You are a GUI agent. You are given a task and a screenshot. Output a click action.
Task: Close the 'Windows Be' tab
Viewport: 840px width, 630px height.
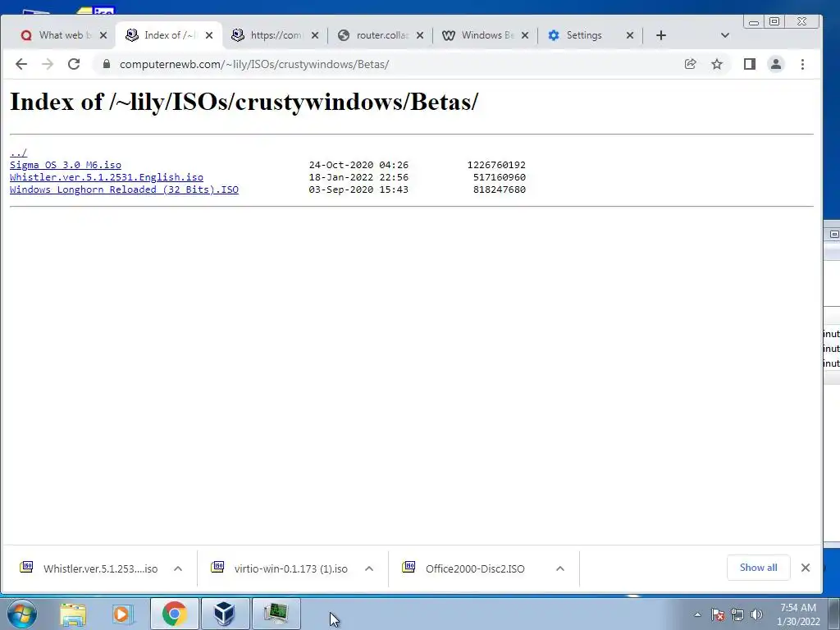coord(525,35)
